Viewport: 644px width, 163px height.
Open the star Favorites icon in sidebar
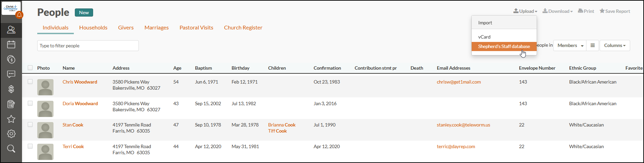coord(11,119)
